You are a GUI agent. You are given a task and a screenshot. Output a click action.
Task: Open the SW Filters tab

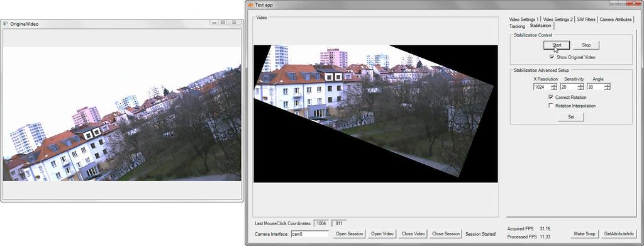click(x=586, y=20)
